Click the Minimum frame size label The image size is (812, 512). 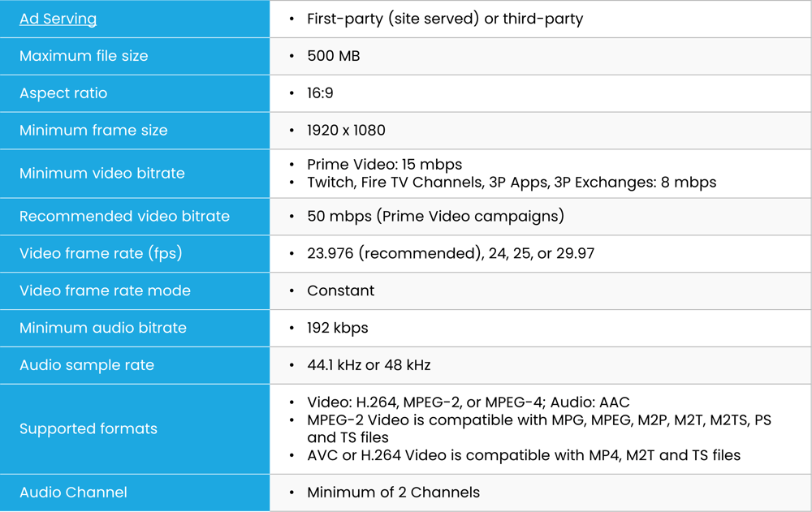click(x=93, y=131)
